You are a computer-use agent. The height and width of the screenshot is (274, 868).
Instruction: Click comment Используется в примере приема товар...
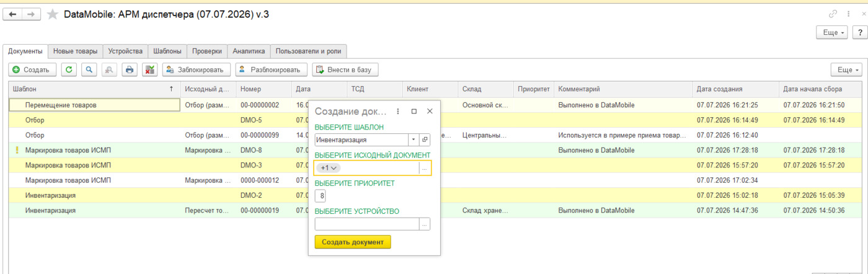pos(622,135)
